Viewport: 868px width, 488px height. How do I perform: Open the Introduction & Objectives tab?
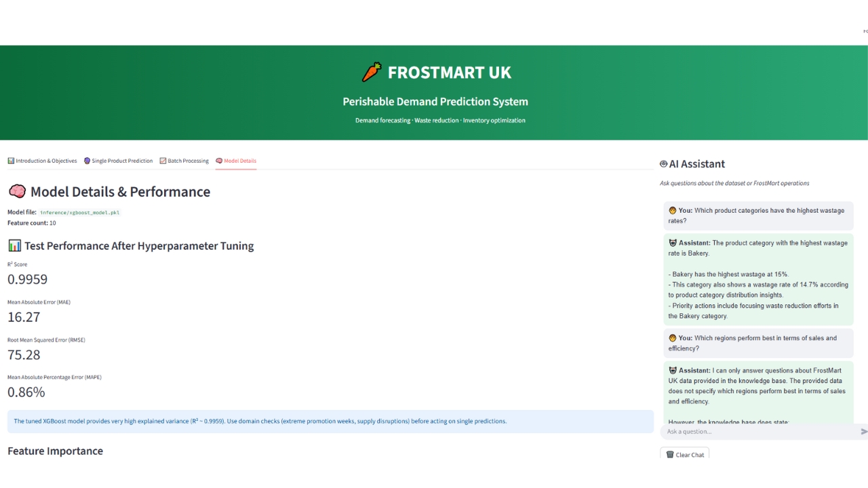(x=42, y=161)
